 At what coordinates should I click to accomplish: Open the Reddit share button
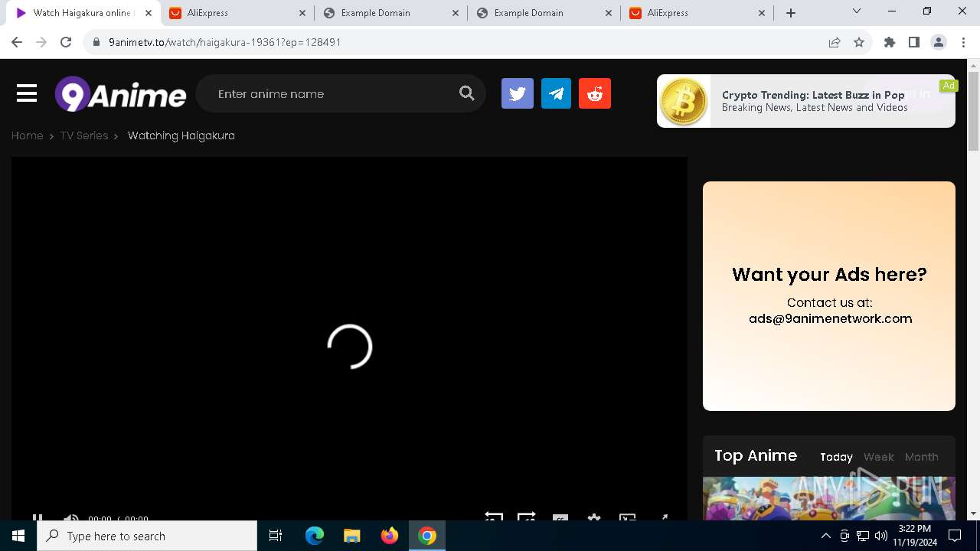(595, 93)
